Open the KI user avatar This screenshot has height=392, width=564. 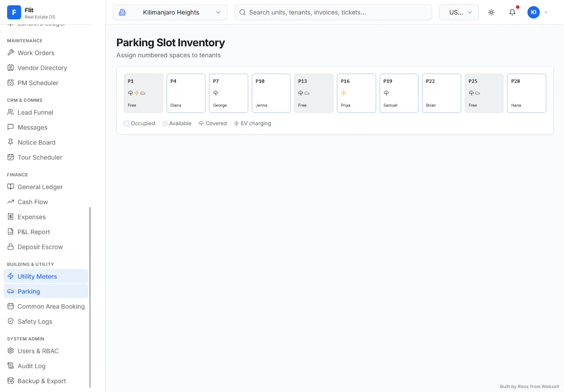point(533,12)
